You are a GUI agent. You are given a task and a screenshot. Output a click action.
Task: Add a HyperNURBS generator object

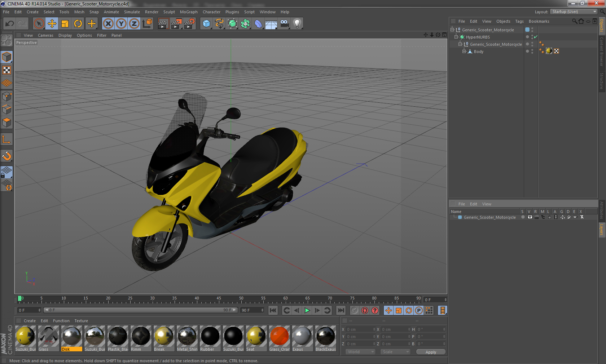point(232,24)
